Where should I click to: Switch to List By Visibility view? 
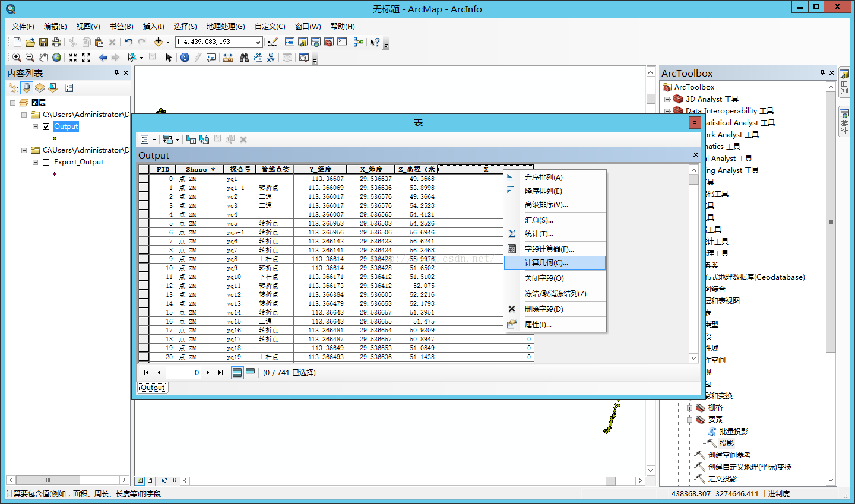click(x=40, y=88)
